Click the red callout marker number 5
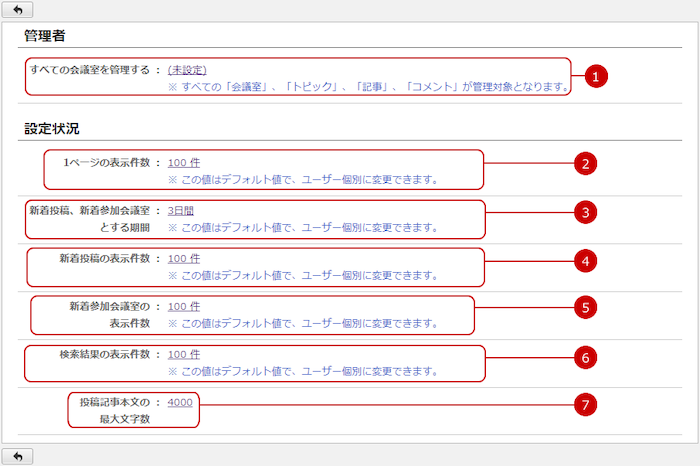This screenshot has height=466, width=700. coord(589,308)
